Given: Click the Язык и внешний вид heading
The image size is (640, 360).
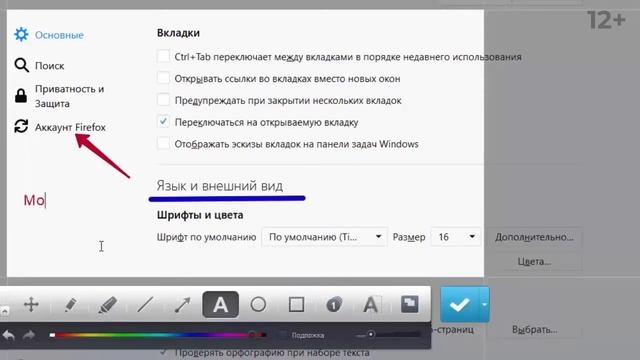Looking at the screenshot, I should pyautogui.click(x=220, y=186).
